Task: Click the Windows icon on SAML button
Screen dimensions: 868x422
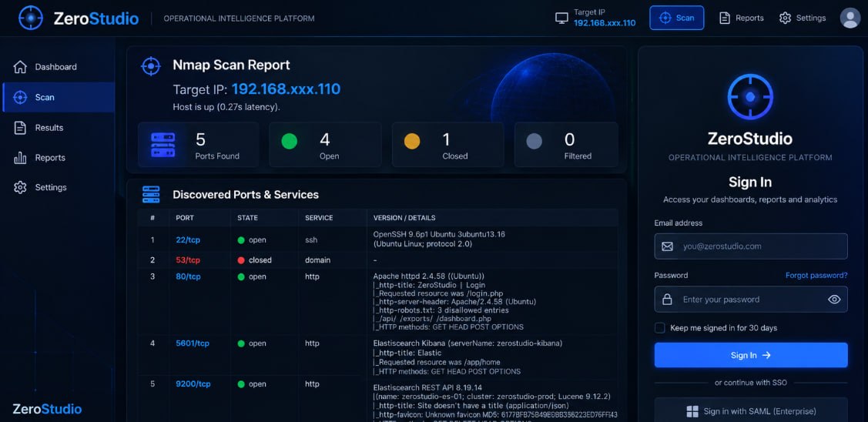Action: pos(692,411)
